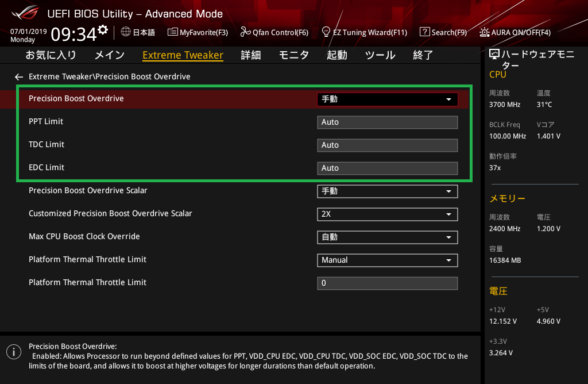The width and height of the screenshot is (588, 384).
Task: Click the PPT Limit input field
Action: (x=387, y=122)
